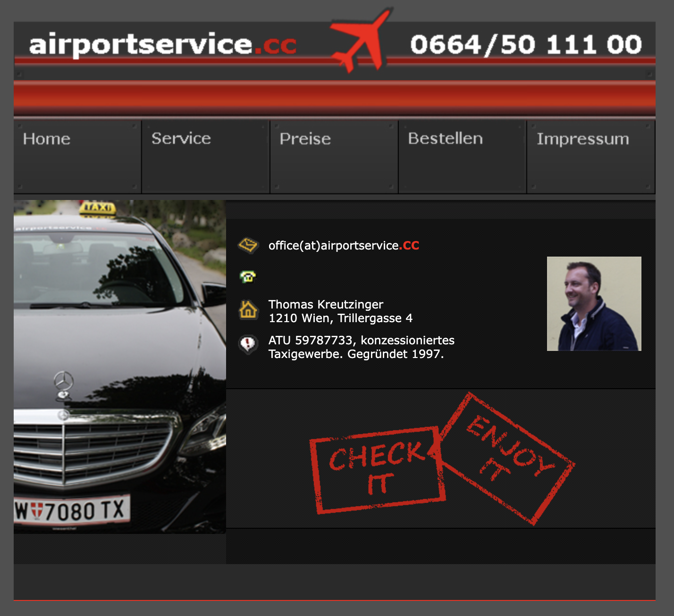Open the Home menu item
674x616 pixels.
[47, 139]
